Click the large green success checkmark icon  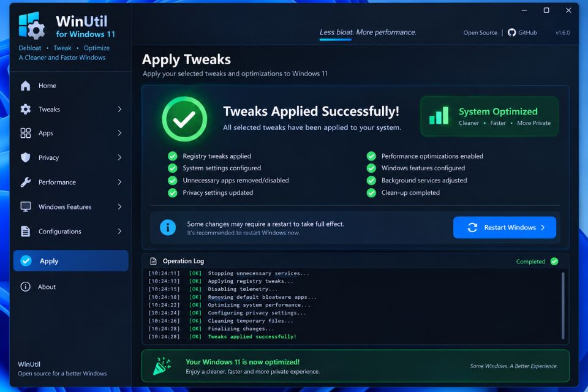tap(184, 119)
